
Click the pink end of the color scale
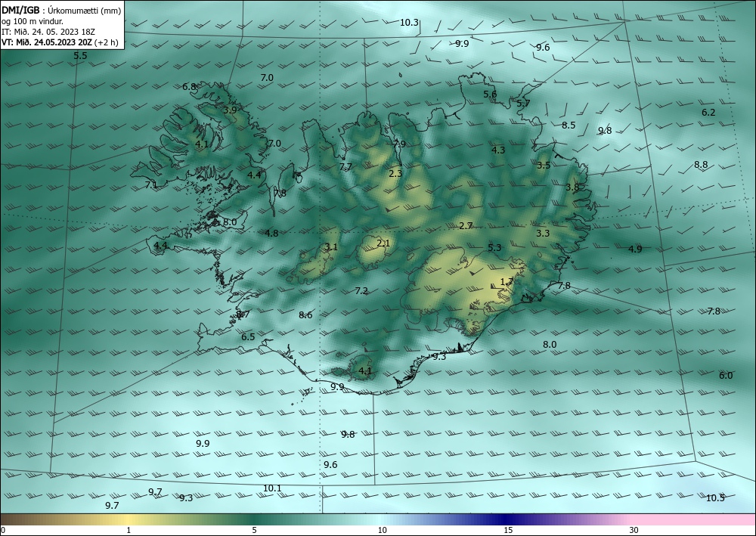(694, 519)
